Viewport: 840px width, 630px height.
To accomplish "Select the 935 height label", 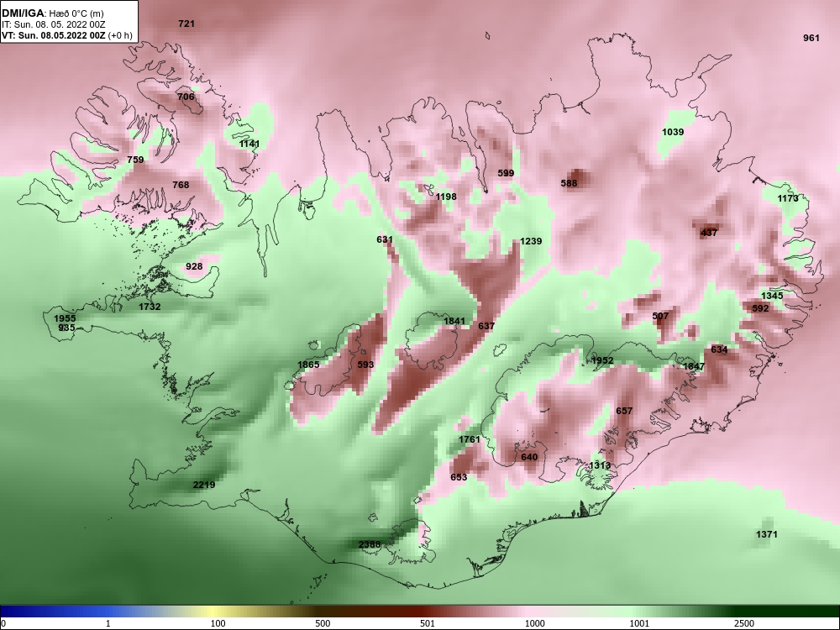I will pyautogui.click(x=66, y=328).
